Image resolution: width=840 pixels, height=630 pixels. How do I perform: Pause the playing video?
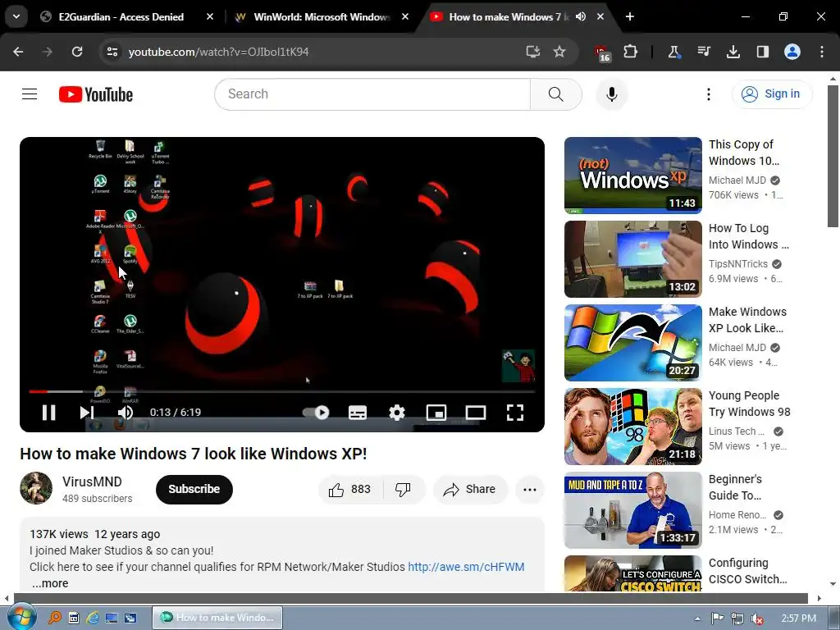point(48,413)
